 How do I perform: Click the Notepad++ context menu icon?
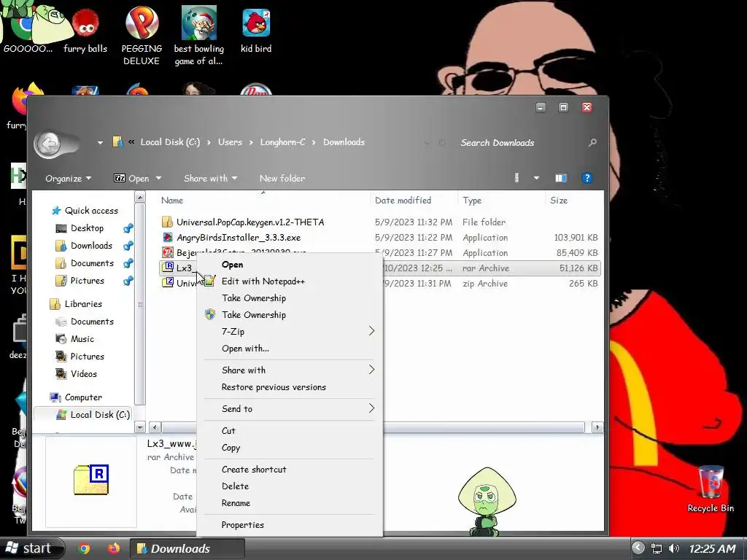tap(210, 281)
